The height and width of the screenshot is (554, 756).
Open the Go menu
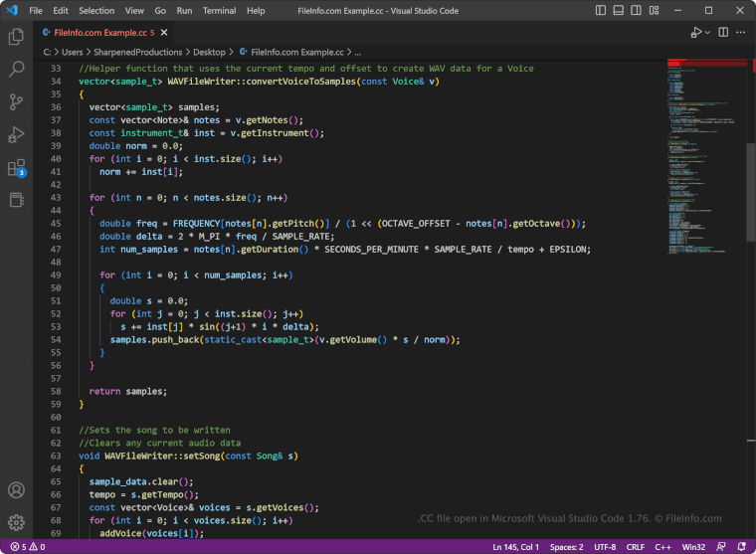(x=160, y=11)
